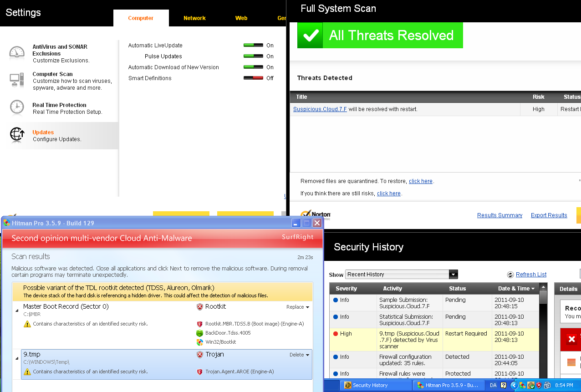
Task: Click the Security History taskbar button
Action: click(x=376, y=385)
